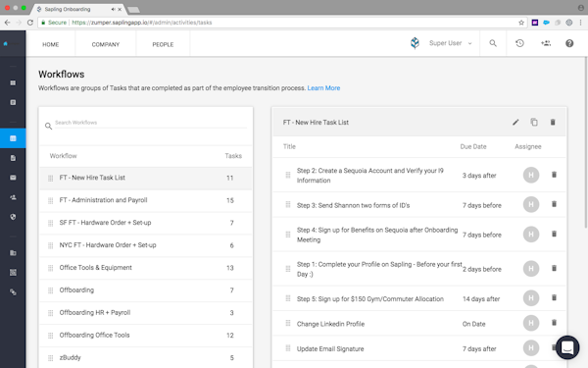The width and height of the screenshot is (588, 368).
Task: Open the sidebar shield icon
Action: (13, 217)
